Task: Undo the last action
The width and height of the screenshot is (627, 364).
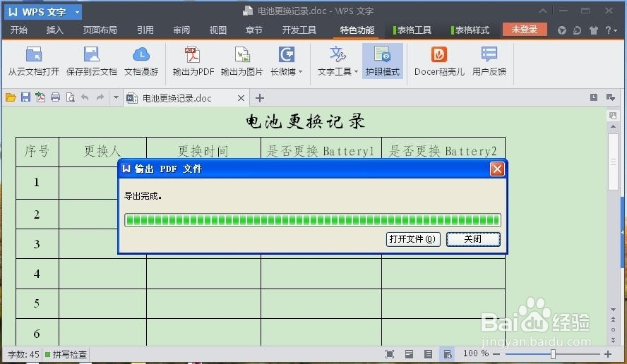Action: click(85, 97)
